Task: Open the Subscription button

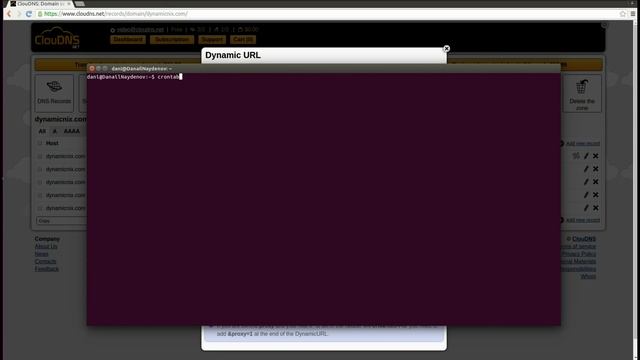Action: (172, 40)
